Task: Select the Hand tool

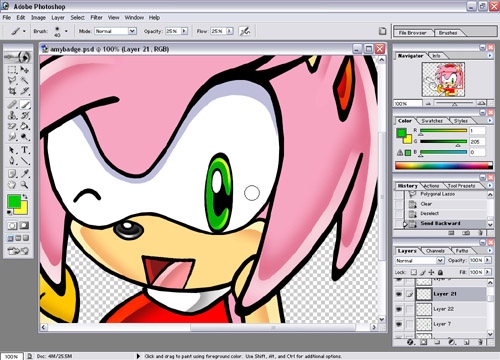Action: pyautogui.click(x=12, y=184)
